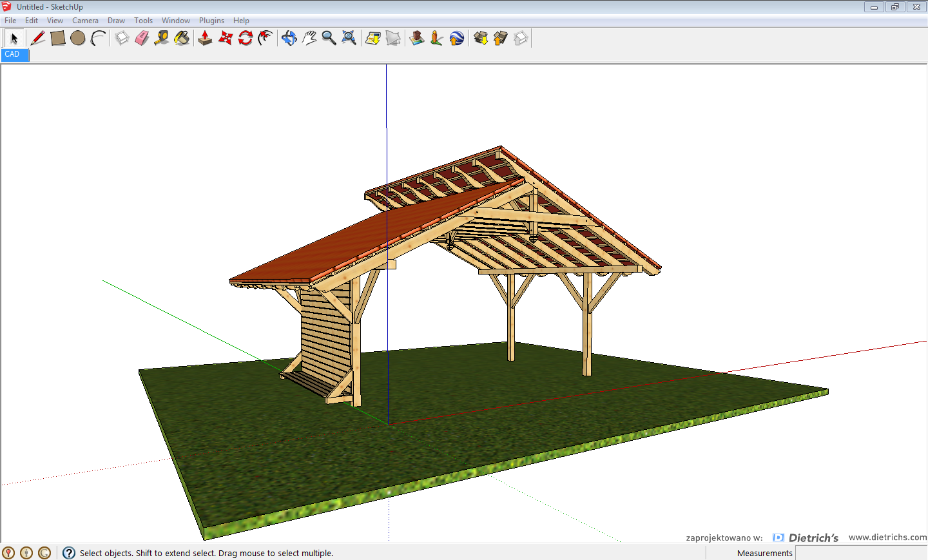
Task: Activate the Rotate tool
Action: (x=245, y=38)
